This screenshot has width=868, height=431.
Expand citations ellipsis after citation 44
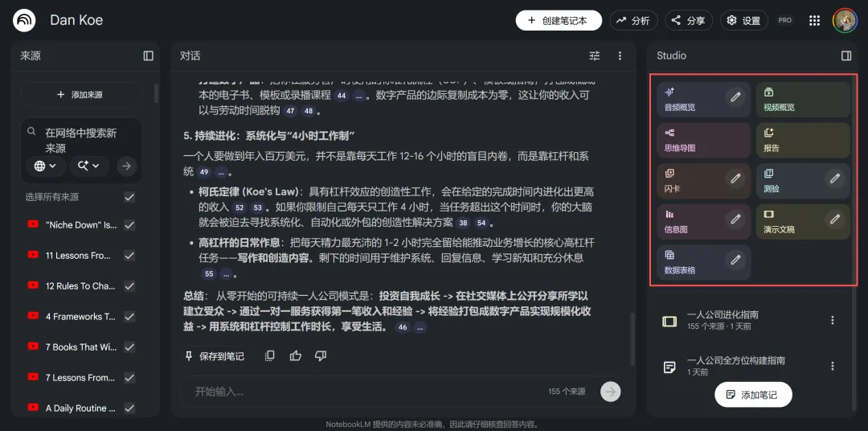(x=360, y=96)
